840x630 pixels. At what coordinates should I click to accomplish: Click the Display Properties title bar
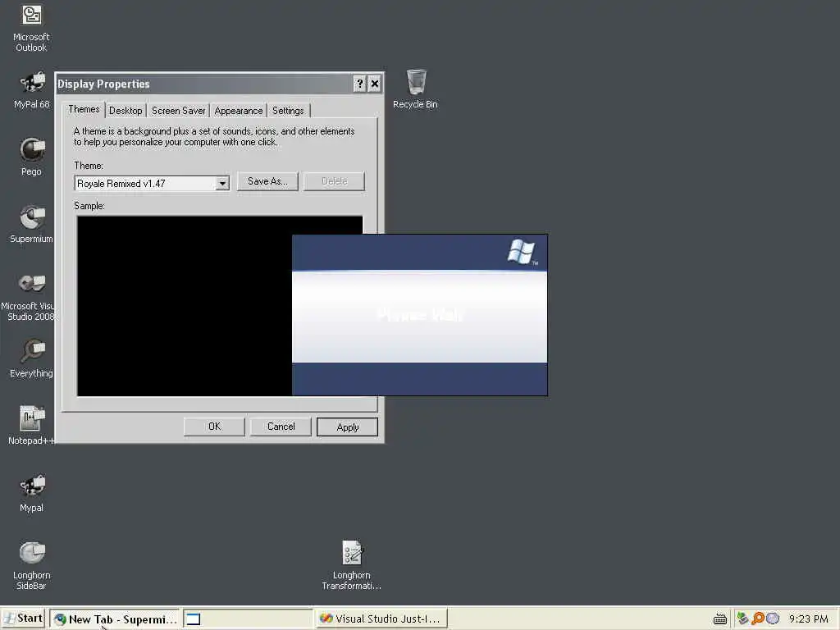[x=203, y=84]
